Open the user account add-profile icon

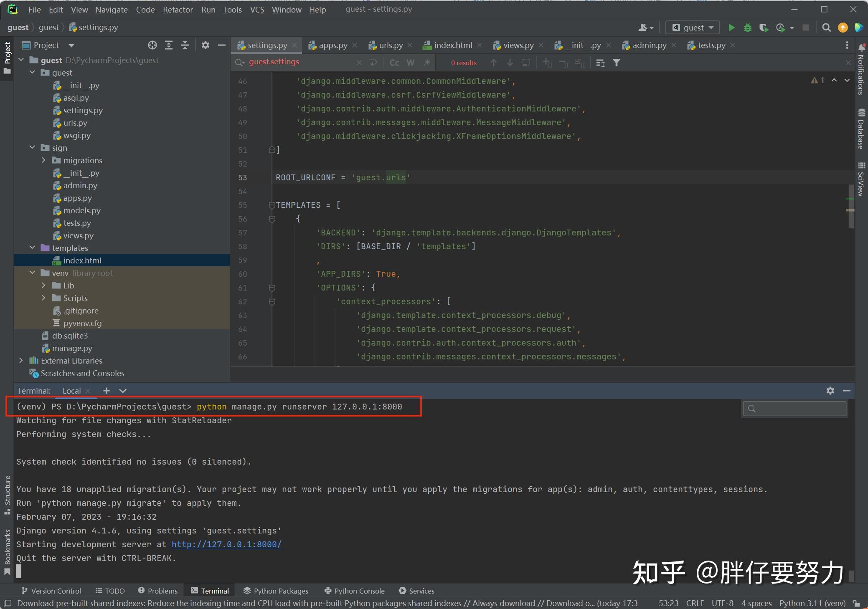[x=646, y=28]
